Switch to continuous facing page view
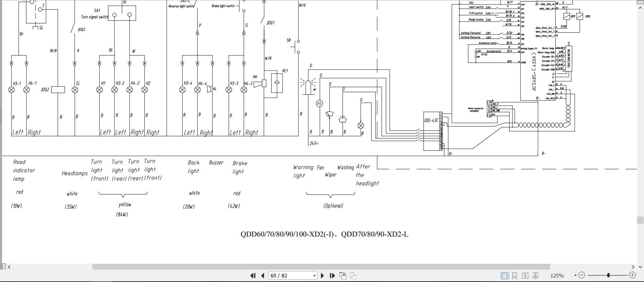644x282 pixels. point(535,275)
